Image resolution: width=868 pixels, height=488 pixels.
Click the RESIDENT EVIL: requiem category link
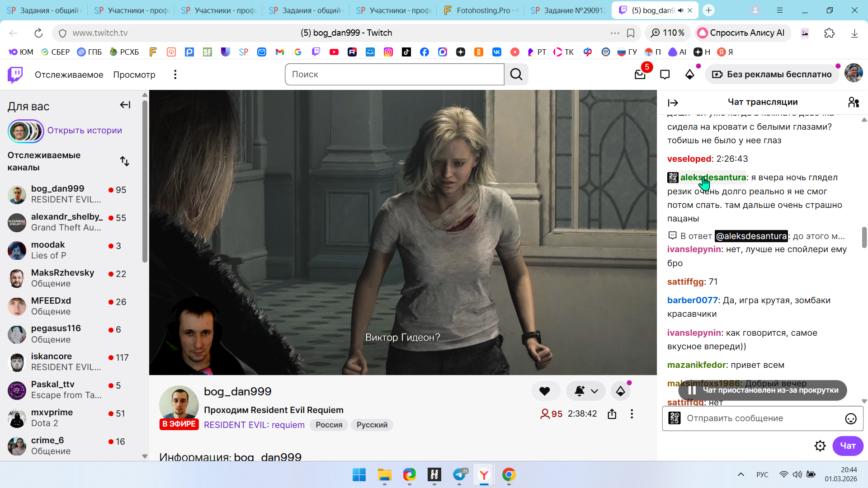[x=254, y=425]
